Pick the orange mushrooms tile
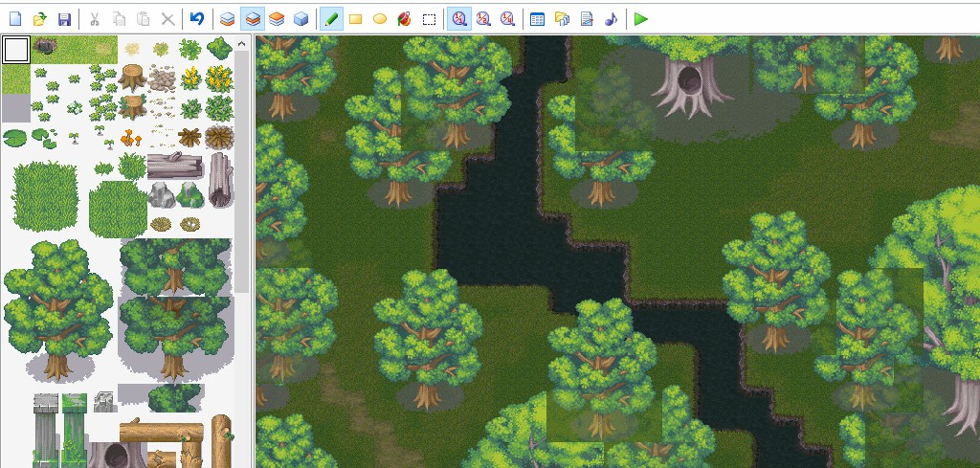Screen dimensions: 980x468 (x=130, y=136)
